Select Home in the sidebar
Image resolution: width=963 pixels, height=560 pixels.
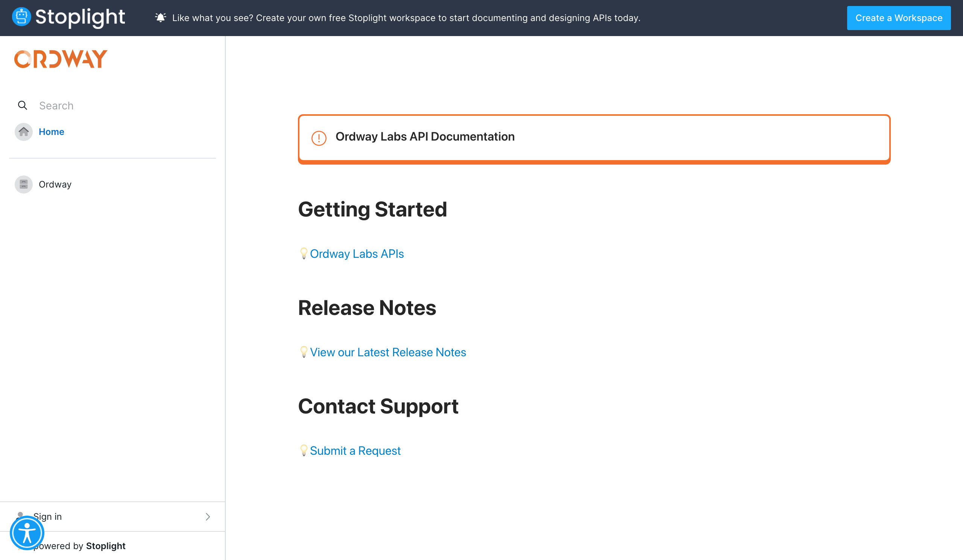[x=51, y=132]
